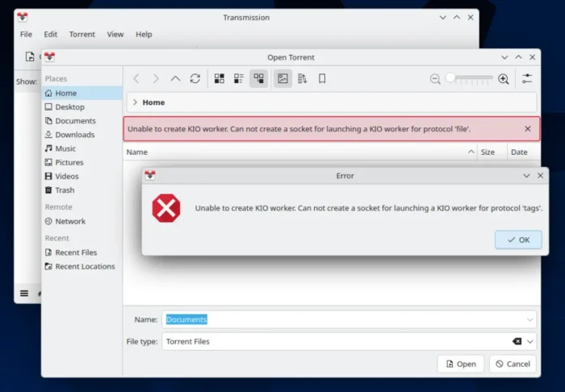Open Desktop in Places sidebar
The height and width of the screenshot is (392, 565).
[x=82, y=107]
